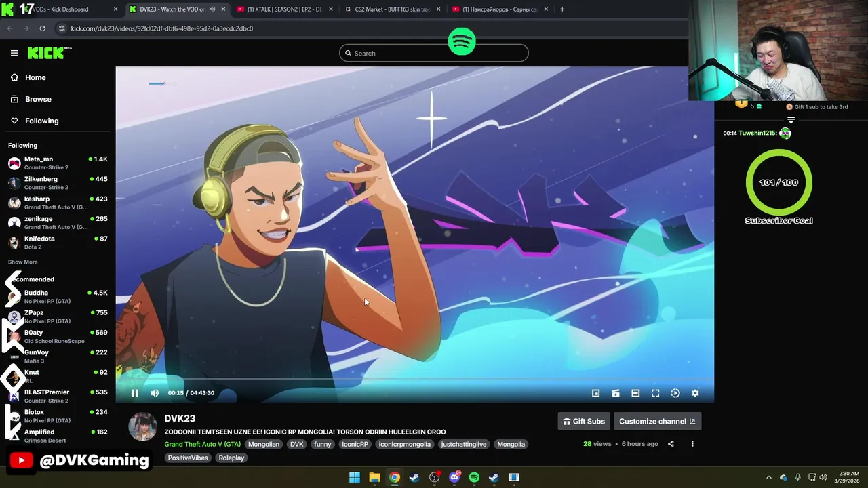This screenshot has height=488, width=868.
Task: Open Knifedota channel from Following list
Action: 58,243
